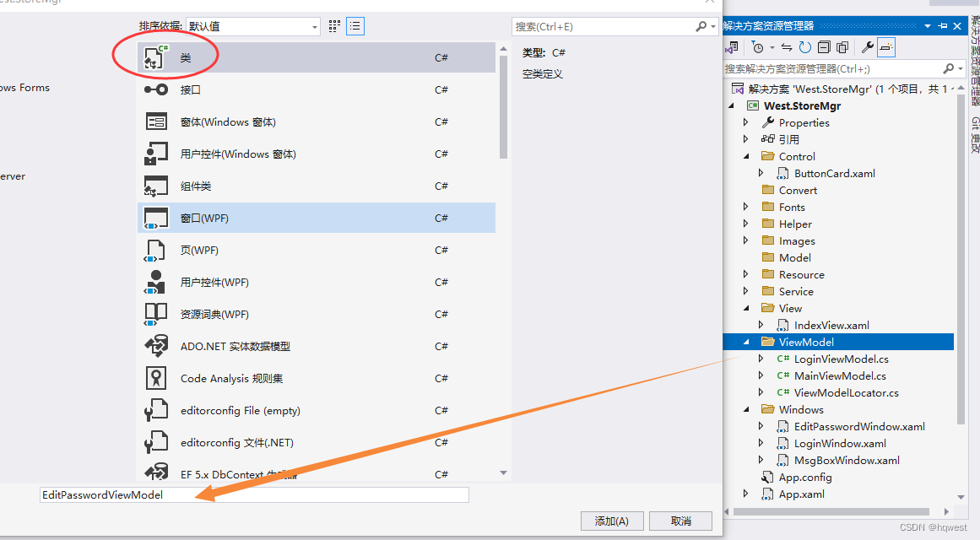Collapse the Control folder
The height and width of the screenshot is (540, 980).
[x=746, y=156]
